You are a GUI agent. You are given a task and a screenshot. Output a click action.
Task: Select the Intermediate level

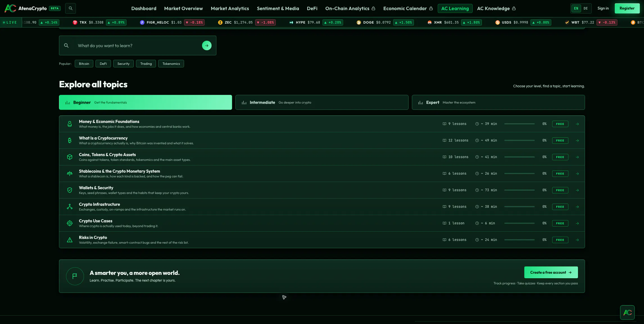322,102
